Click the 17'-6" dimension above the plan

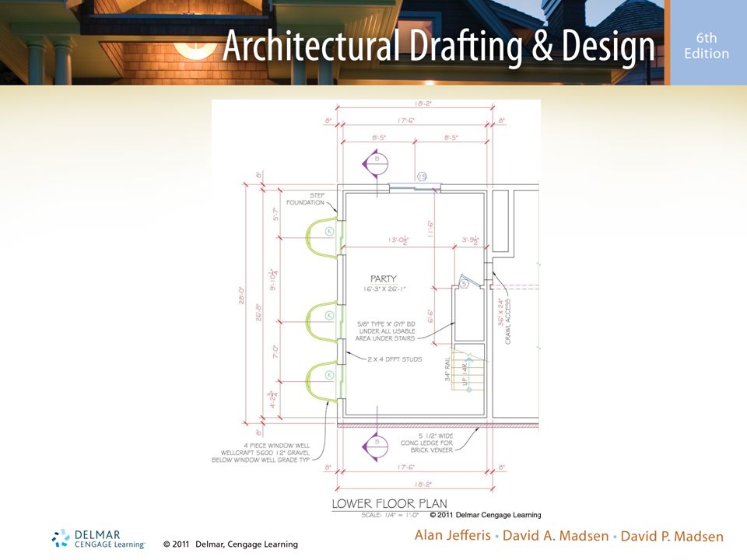(x=406, y=121)
